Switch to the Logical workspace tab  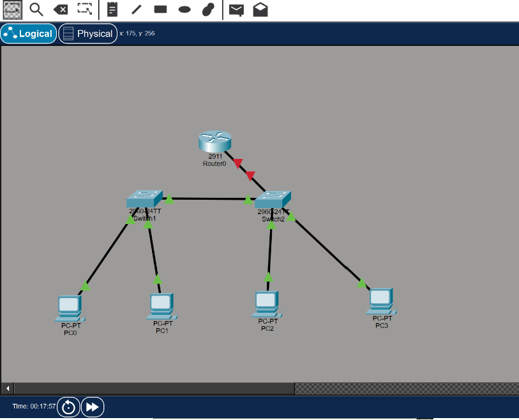29,33
